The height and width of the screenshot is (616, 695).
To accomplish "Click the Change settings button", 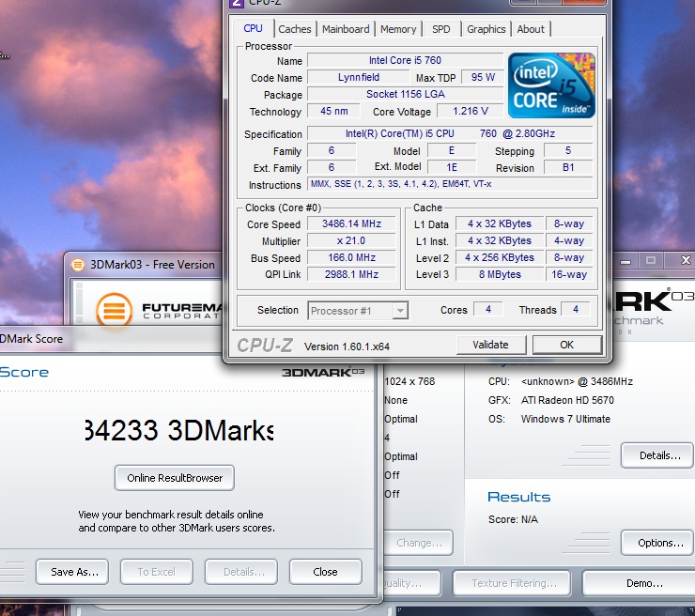I will click(419, 543).
